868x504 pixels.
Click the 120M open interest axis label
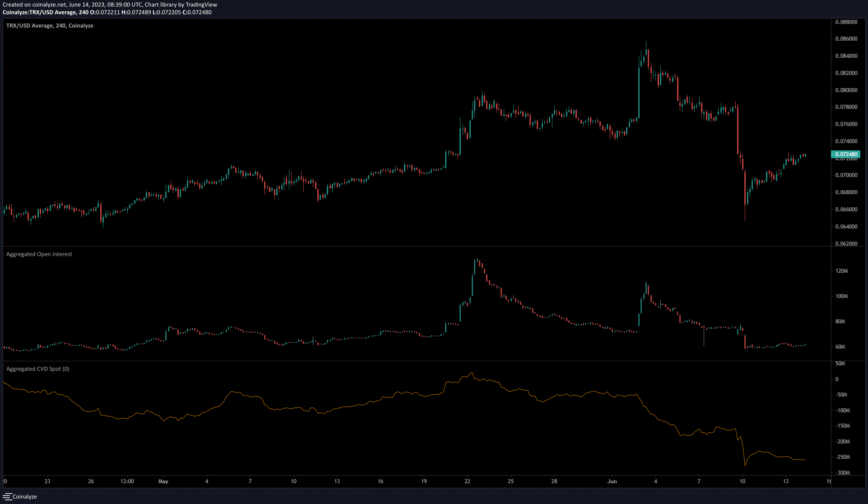(842, 271)
